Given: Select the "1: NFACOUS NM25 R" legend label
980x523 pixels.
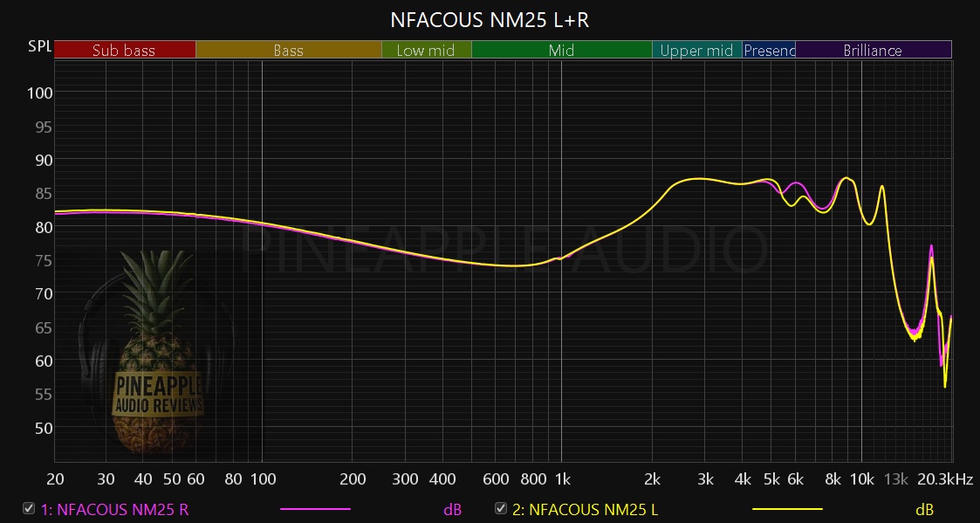Looking at the screenshot, I should point(114,509).
